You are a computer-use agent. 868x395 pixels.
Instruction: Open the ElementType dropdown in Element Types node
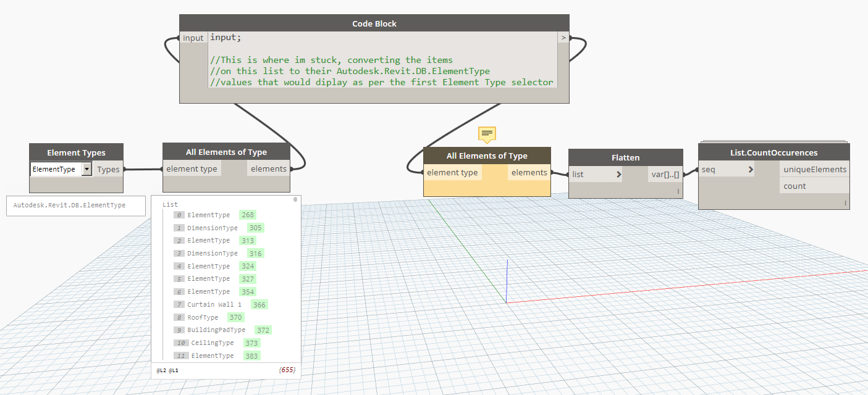pos(87,169)
